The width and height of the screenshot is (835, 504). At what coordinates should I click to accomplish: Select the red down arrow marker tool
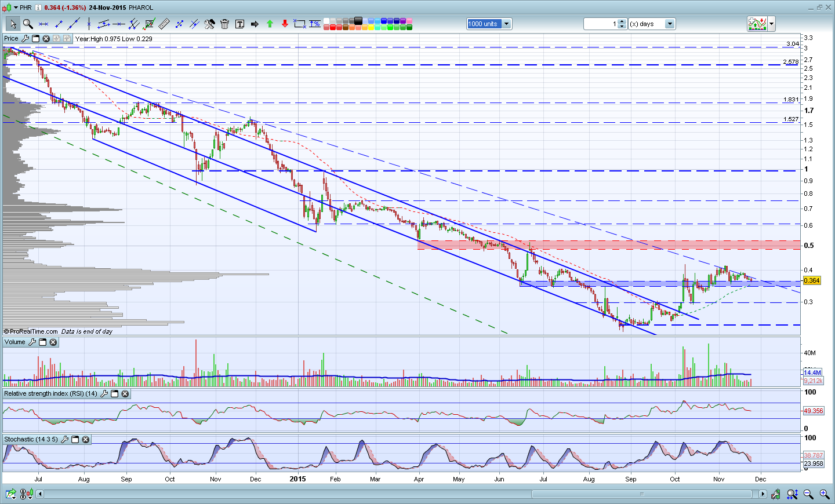(x=285, y=24)
